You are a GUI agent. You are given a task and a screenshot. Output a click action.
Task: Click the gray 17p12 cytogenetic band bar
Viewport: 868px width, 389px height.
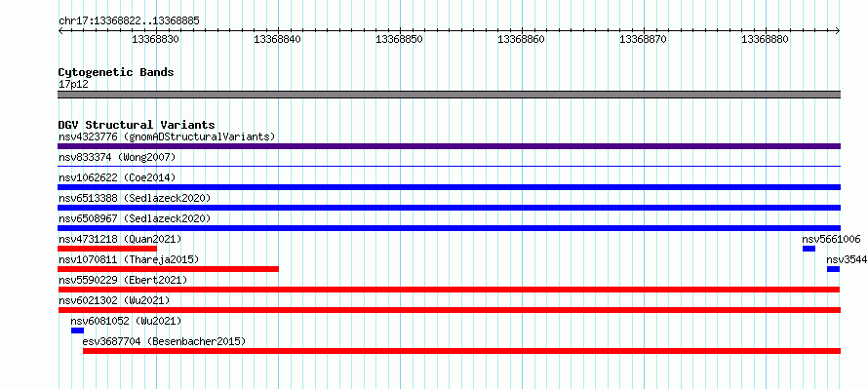click(x=449, y=95)
